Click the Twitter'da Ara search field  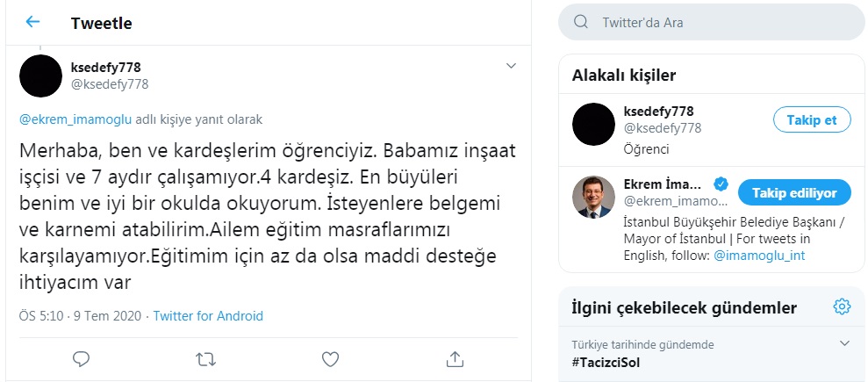tap(720, 22)
